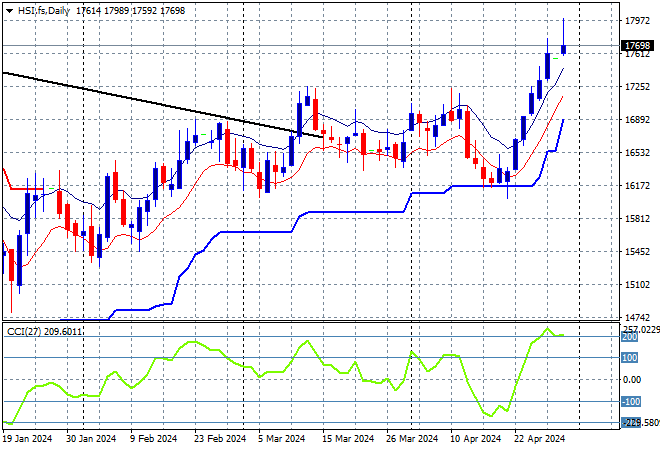The width and height of the screenshot is (660, 450).
Task: Click the CCI -100 level label
Action: point(631,402)
